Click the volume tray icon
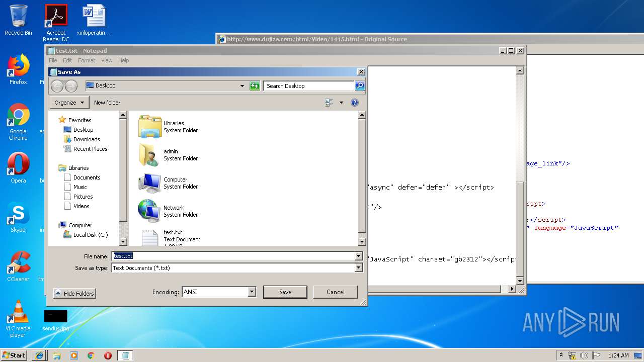This screenshot has height=362, width=644. click(x=584, y=355)
